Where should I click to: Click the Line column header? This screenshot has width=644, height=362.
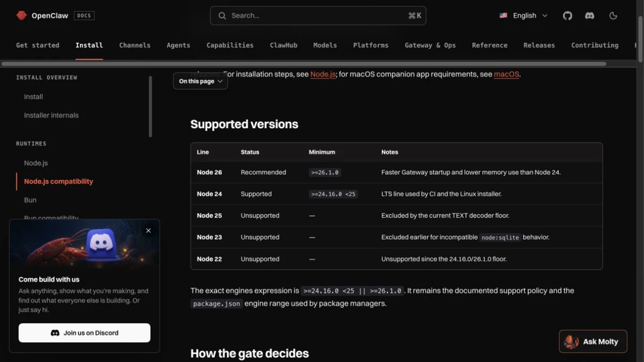click(203, 152)
